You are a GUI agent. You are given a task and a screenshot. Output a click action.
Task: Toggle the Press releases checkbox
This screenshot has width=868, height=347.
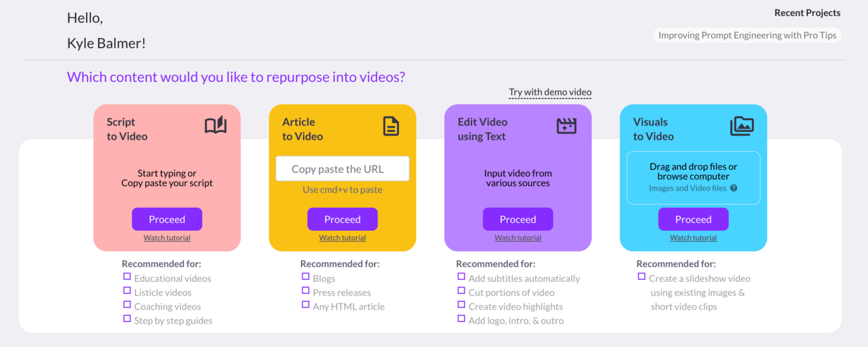[x=306, y=291]
